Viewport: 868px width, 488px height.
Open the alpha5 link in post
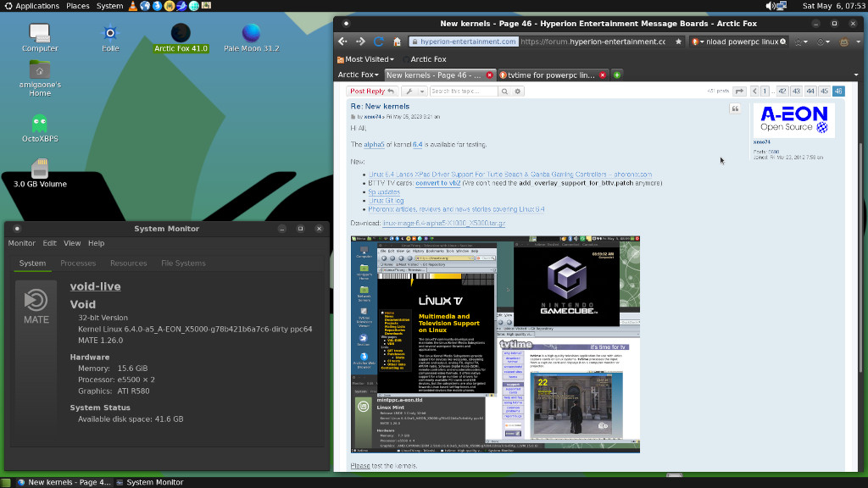pyautogui.click(x=374, y=144)
